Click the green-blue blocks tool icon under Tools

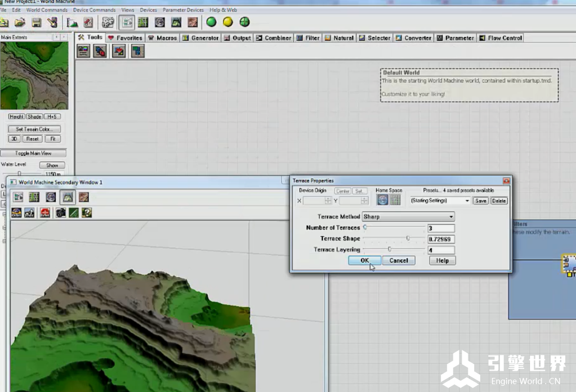click(x=138, y=51)
